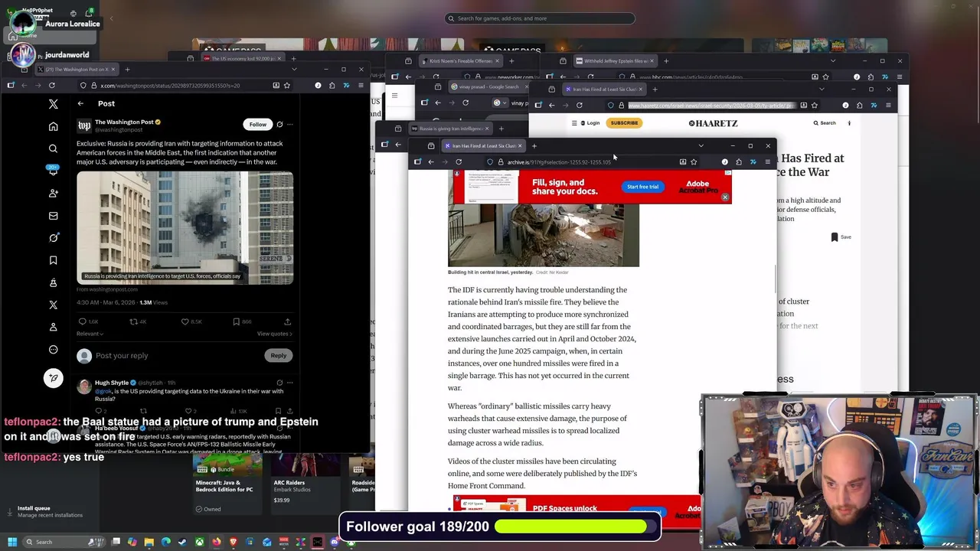Viewport: 980px width, 551px height.
Task: Expand View quotes
Action: 275,334
